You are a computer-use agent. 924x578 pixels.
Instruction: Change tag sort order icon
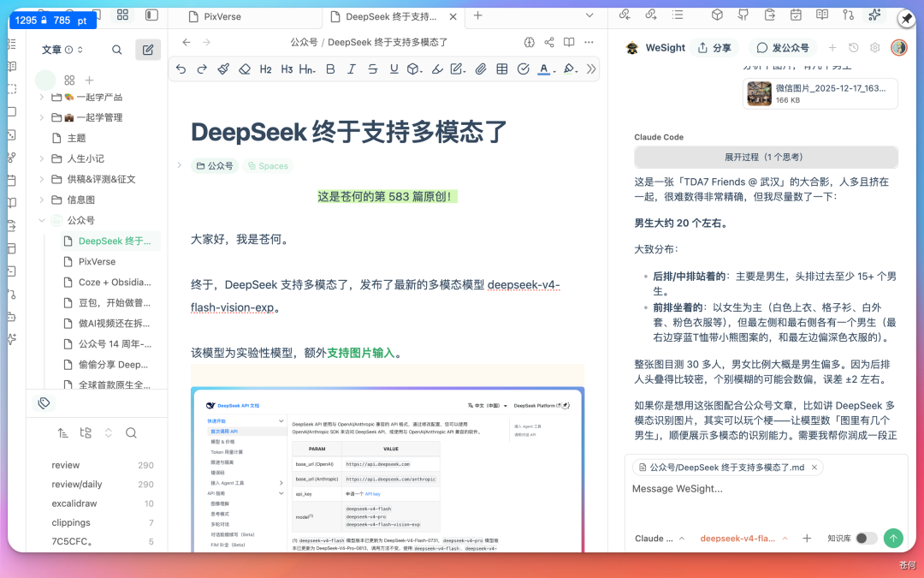tap(63, 433)
